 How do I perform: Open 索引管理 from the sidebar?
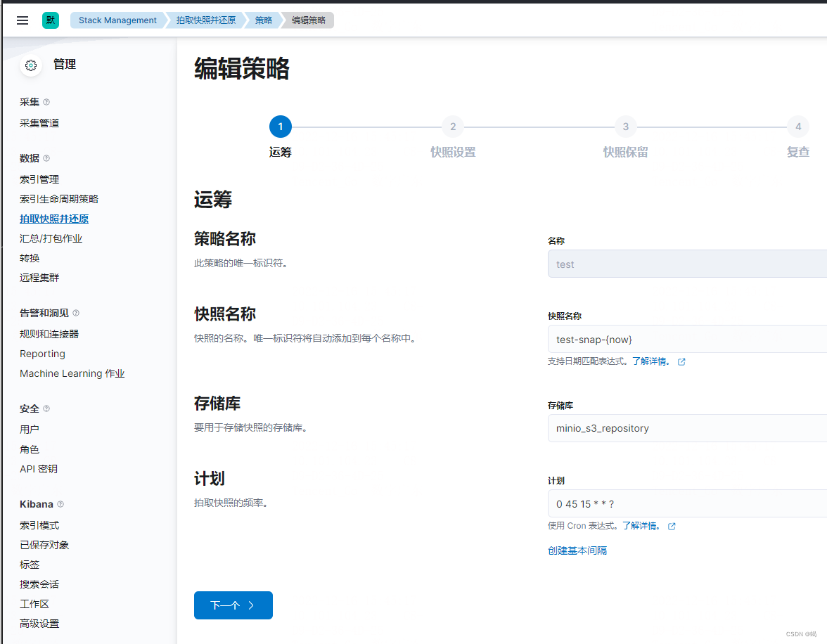(x=39, y=179)
